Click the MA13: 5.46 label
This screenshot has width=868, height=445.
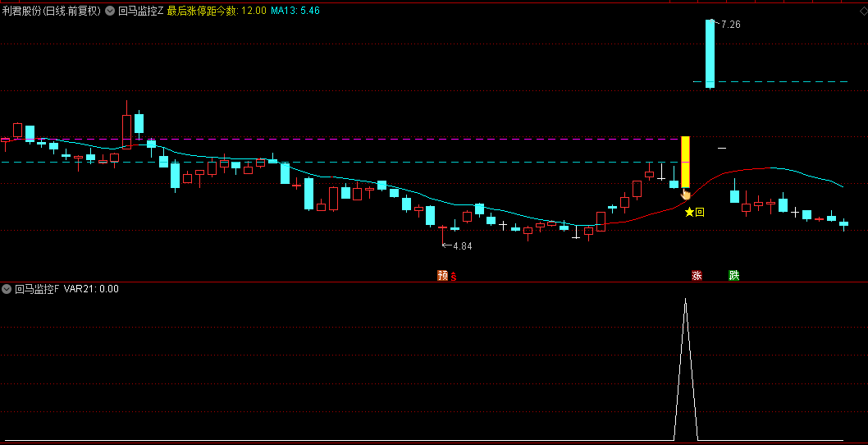pyautogui.click(x=295, y=11)
